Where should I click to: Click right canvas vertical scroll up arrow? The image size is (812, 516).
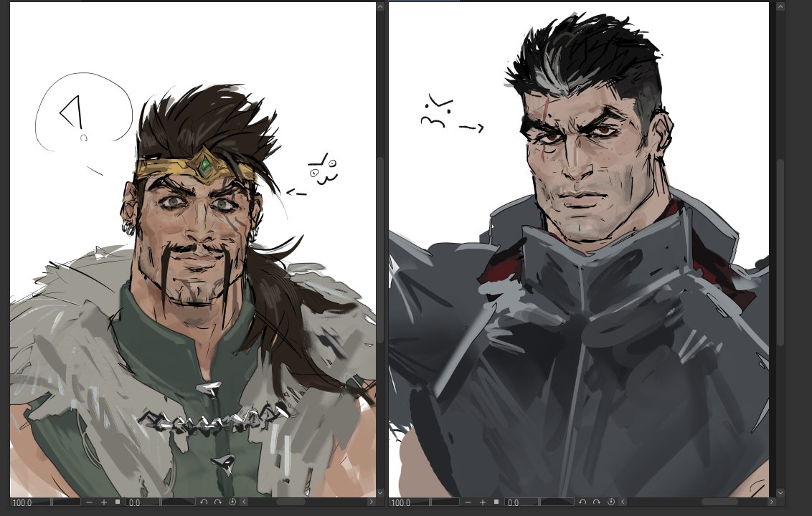(x=781, y=6)
